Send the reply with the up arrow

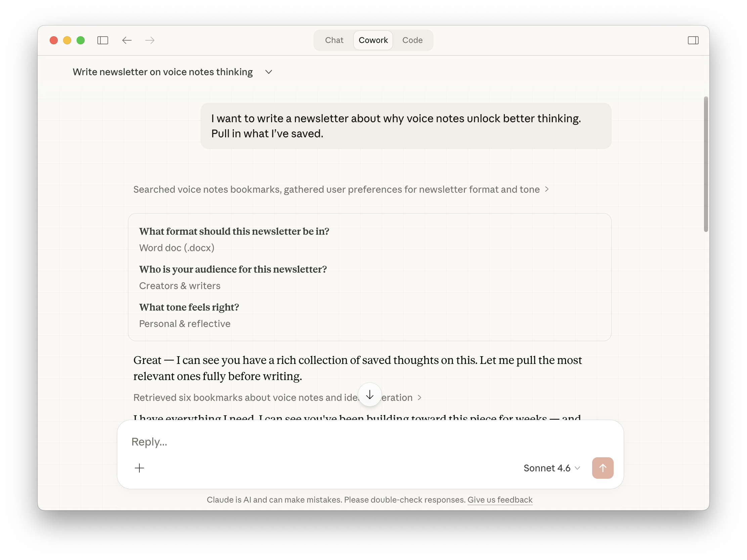[603, 468]
